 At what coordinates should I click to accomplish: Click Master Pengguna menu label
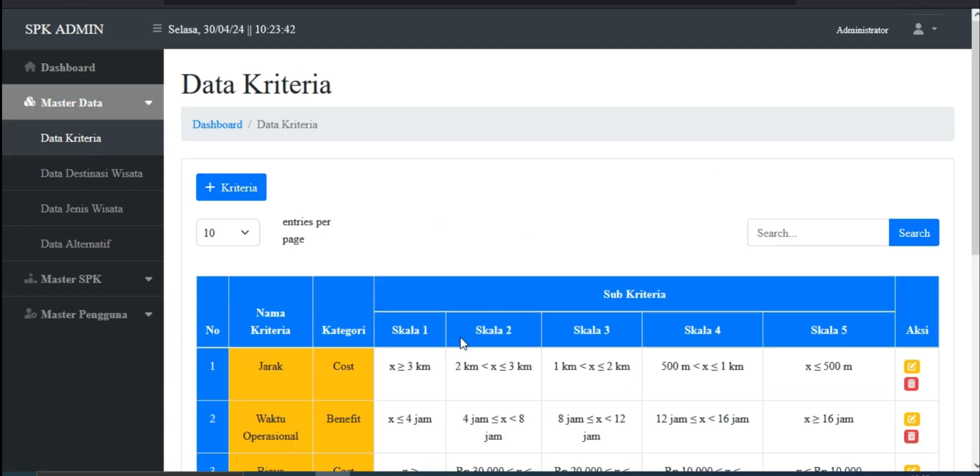click(x=84, y=314)
